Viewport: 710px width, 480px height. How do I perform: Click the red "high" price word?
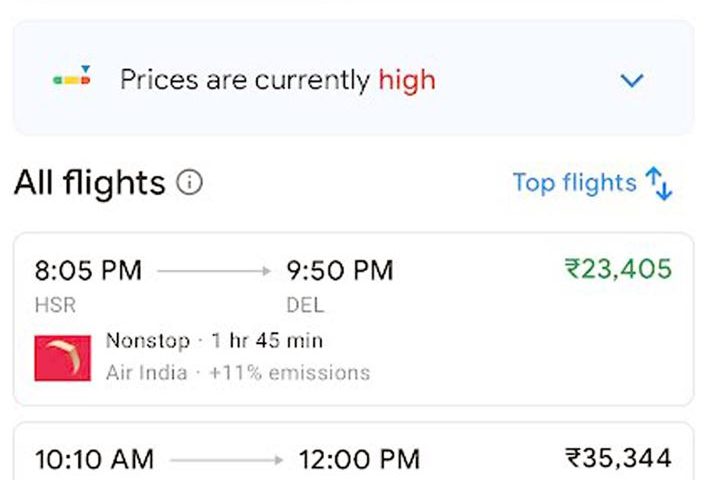click(407, 80)
